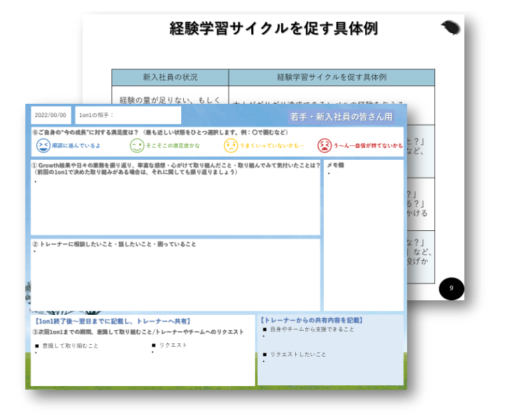The height and width of the screenshot is (420, 513).
Task: Click the リクエスト bullet in section ③
Action: click(x=169, y=345)
